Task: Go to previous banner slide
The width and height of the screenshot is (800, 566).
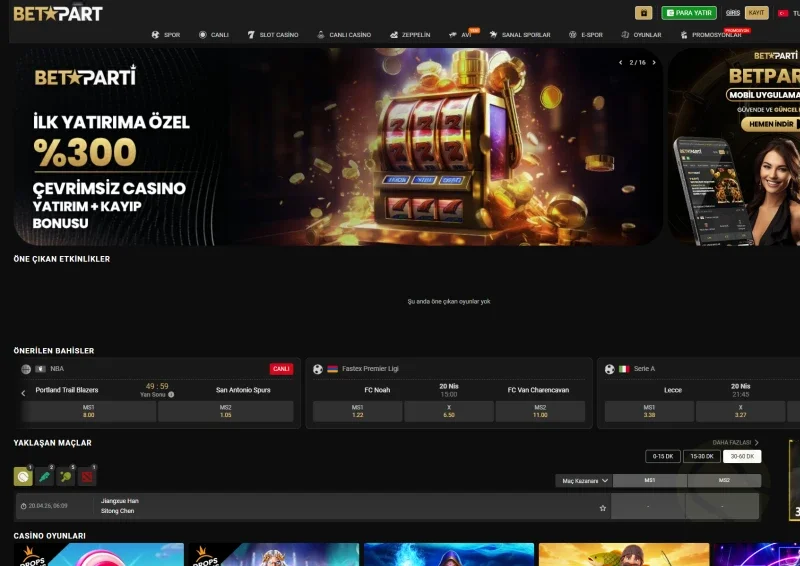Action: point(620,62)
